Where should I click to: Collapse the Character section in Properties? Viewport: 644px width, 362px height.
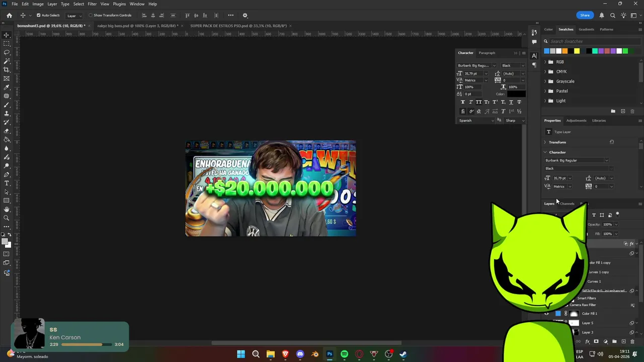pos(545,152)
